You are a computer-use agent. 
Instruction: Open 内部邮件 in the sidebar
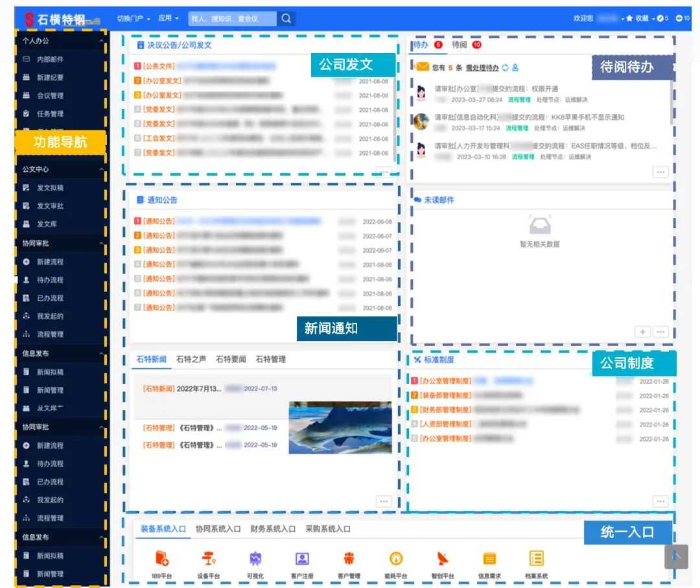tap(50, 60)
